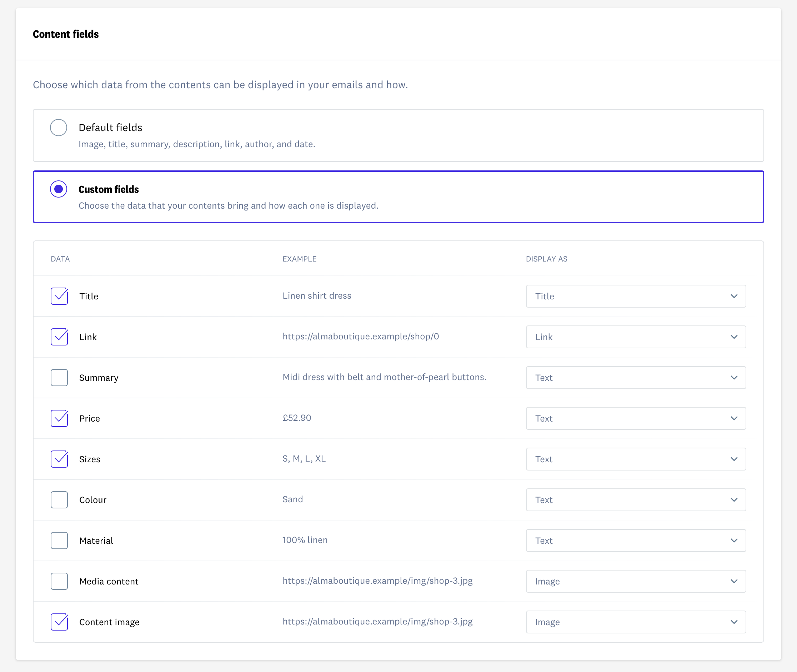This screenshot has height=672, width=797.
Task: Enable the Colour checkbox
Action: coord(59,500)
